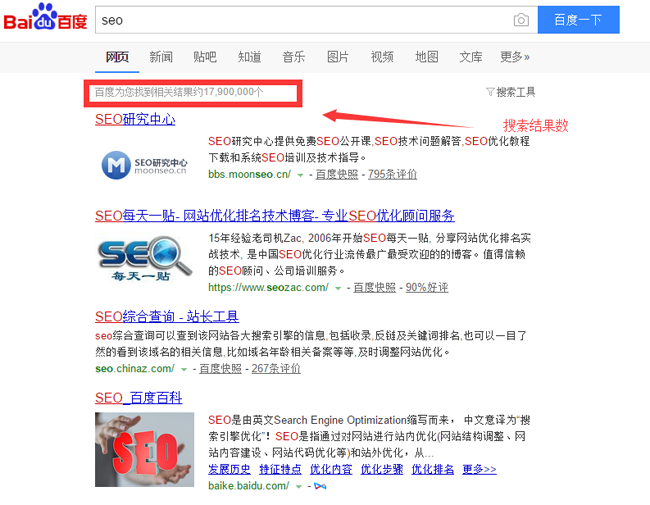Image resolution: width=650 pixels, height=505 pixels.
Task: Visit https://www.seozac.com/ URL link
Action: tap(268, 287)
